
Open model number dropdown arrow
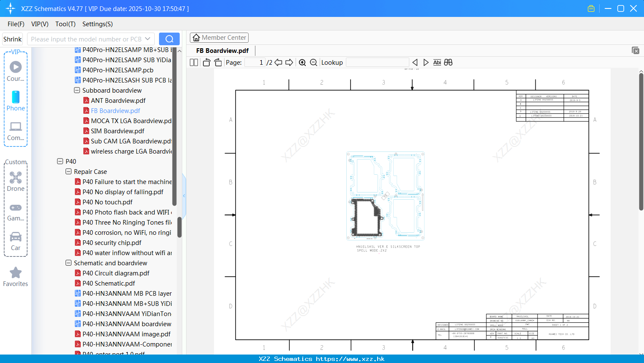(x=148, y=39)
